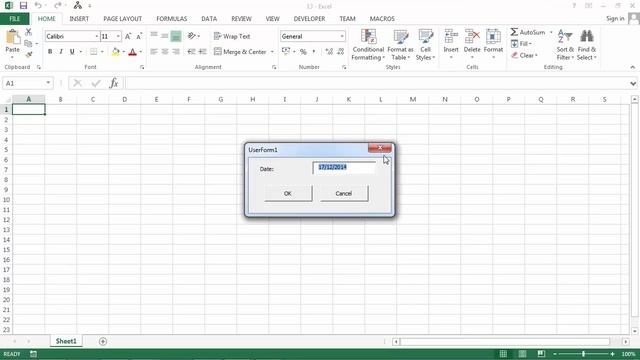Click the Format Painter brush icon
Screen dimensions: 640x360
pos(28,54)
